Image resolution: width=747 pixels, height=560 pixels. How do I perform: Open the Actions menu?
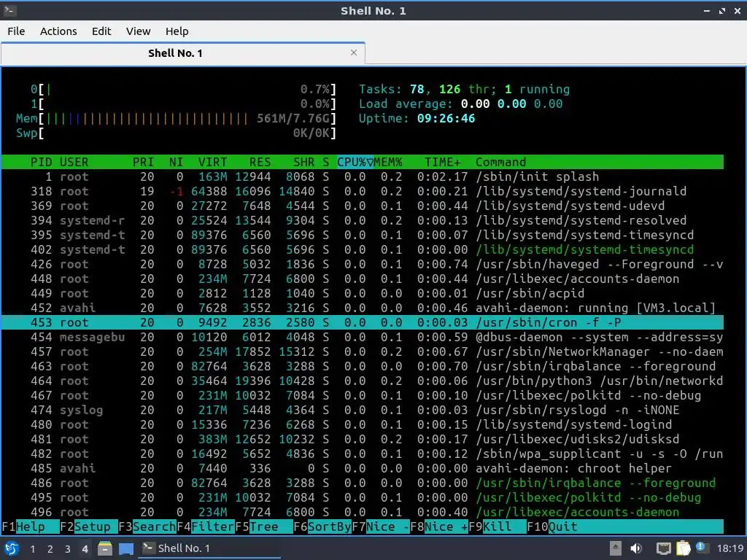pyautogui.click(x=58, y=31)
